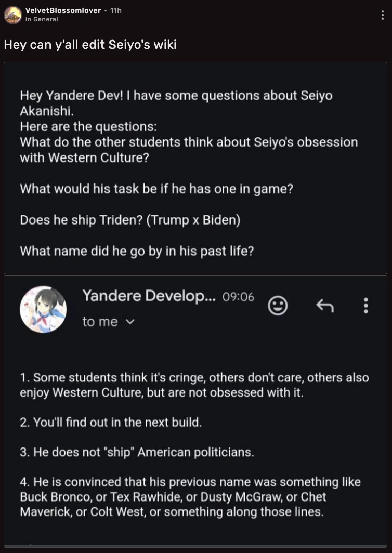Click Yandere Developer's sender avatar
Image resolution: width=392 pixels, height=553 pixels.
43,309
